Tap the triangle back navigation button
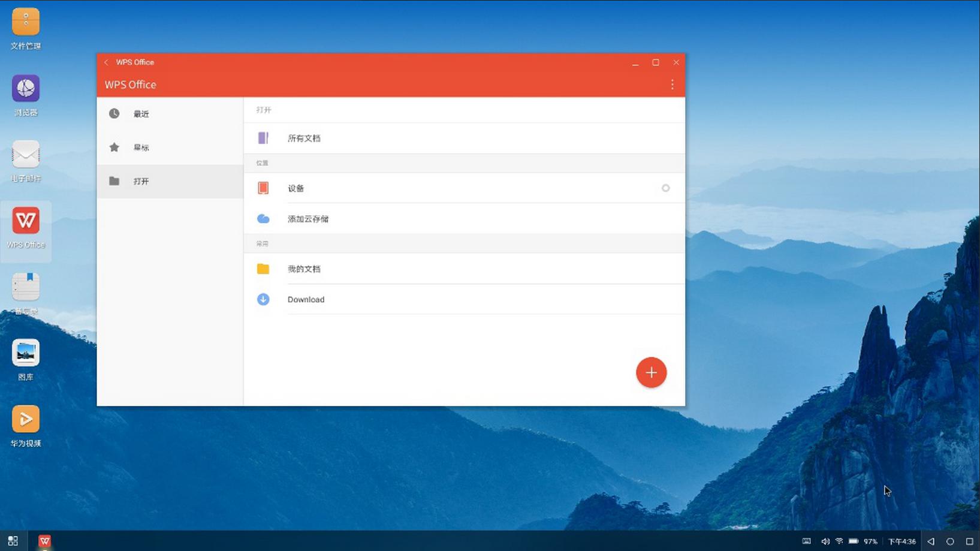 [931, 541]
